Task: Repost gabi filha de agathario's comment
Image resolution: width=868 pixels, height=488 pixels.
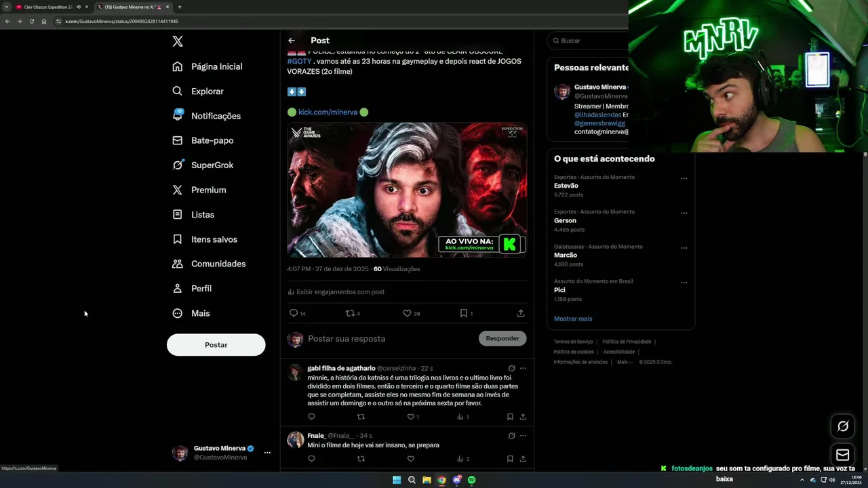Action: [x=361, y=417]
